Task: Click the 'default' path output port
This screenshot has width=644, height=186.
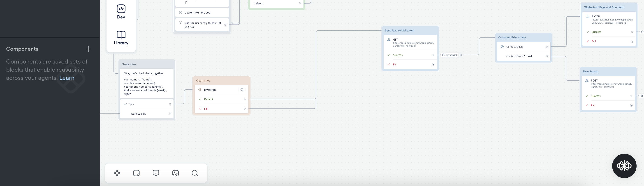Action: (x=300, y=4)
